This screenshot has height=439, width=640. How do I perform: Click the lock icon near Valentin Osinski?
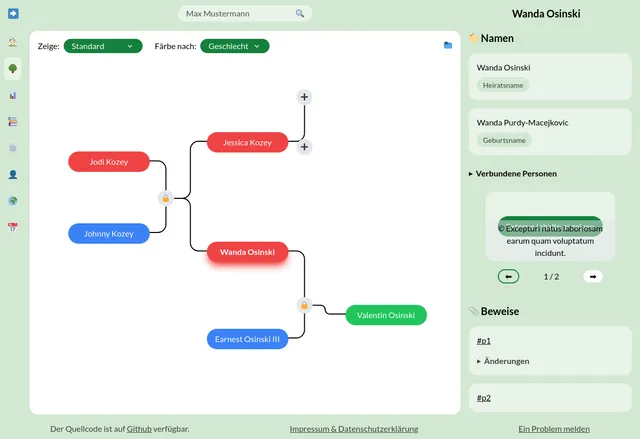(304, 305)
